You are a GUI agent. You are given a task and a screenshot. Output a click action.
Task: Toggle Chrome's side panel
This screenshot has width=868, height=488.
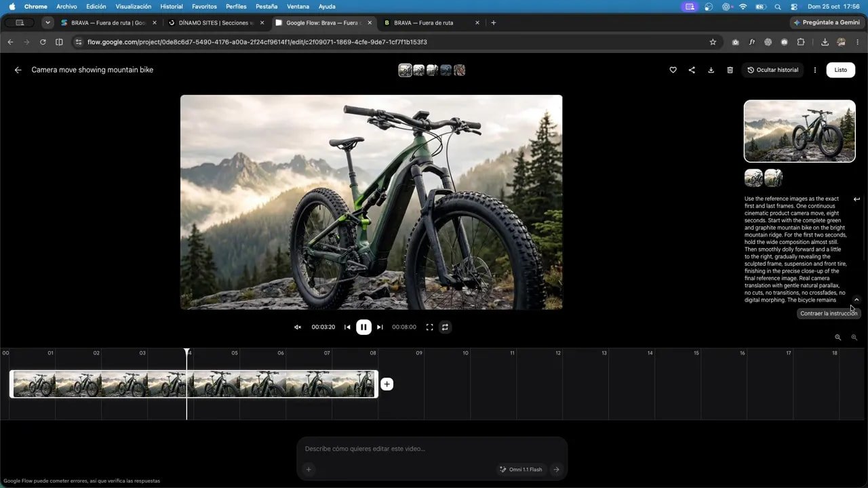point(59,42)
